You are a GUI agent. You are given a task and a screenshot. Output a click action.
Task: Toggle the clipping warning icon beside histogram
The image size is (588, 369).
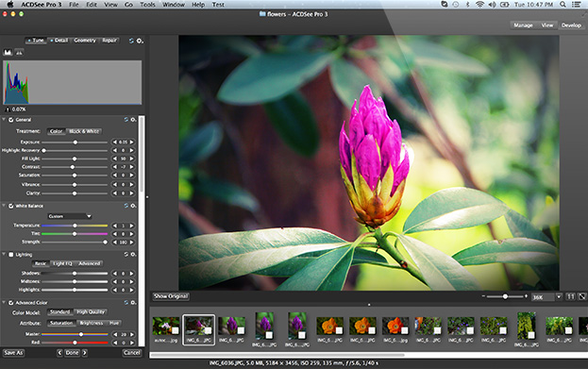coord(19,53)
